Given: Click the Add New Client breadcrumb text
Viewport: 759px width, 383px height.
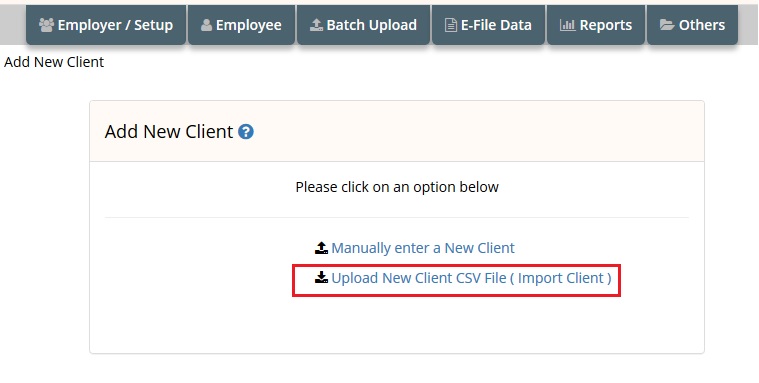Looking at the screenshot, I should (x=54, y=62).
